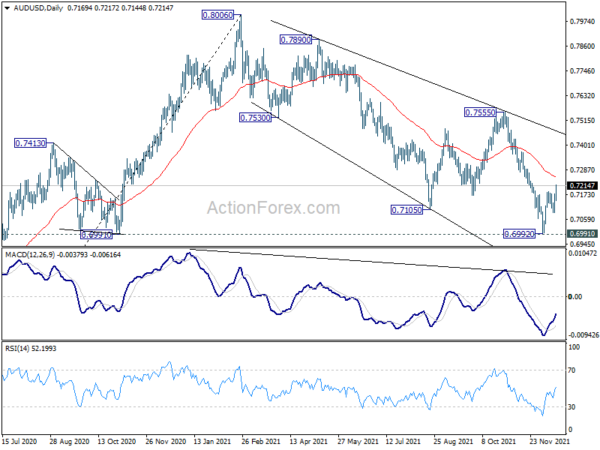Select the 0.75300 price label

coord(255,117)
